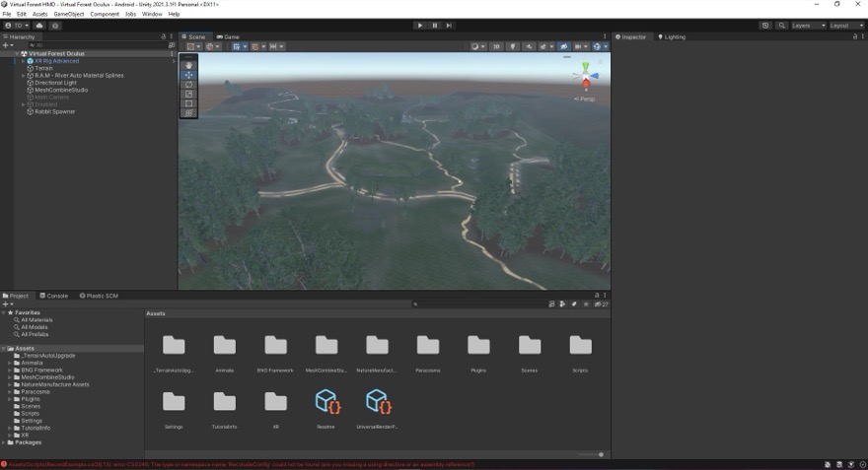The width and height of the screenshot is (868, 470).
Task: Click the error icon in status bar
Action: click(x=4, y=464)
